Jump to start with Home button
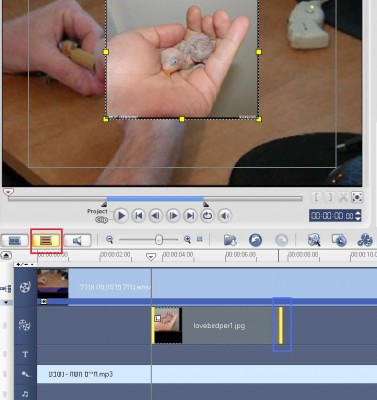 click(x=138, y=216)
